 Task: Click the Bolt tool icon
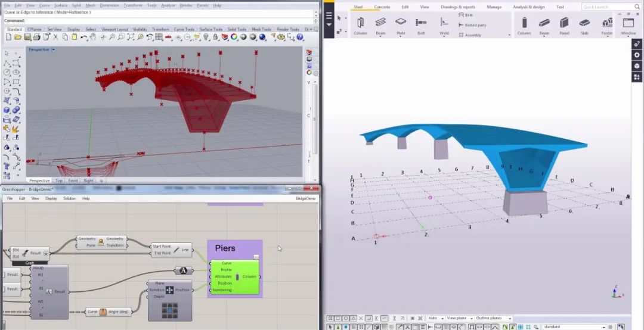(x=421, y=24)
